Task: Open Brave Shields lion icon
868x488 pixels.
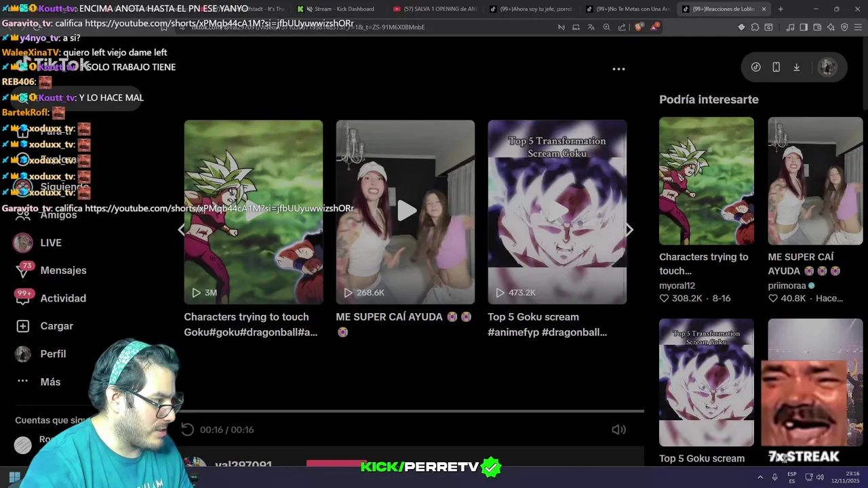Action: click(x=639, y=27)
